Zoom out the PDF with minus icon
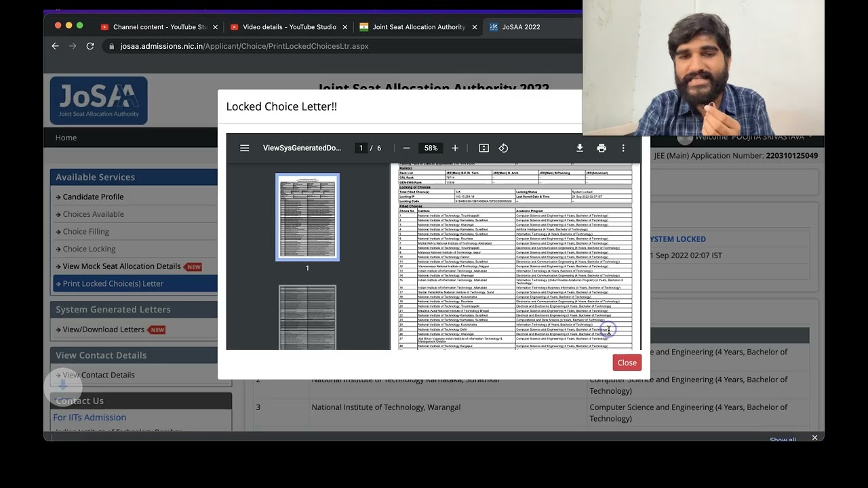This screenshot has height=488, width=868. pyautogui.click(x=406, y=148)
